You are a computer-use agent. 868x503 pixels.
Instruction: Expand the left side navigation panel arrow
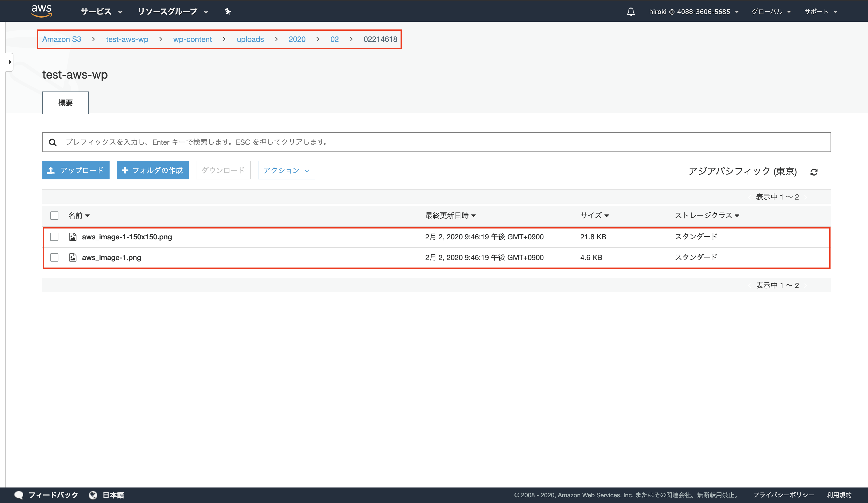(10, 62)
